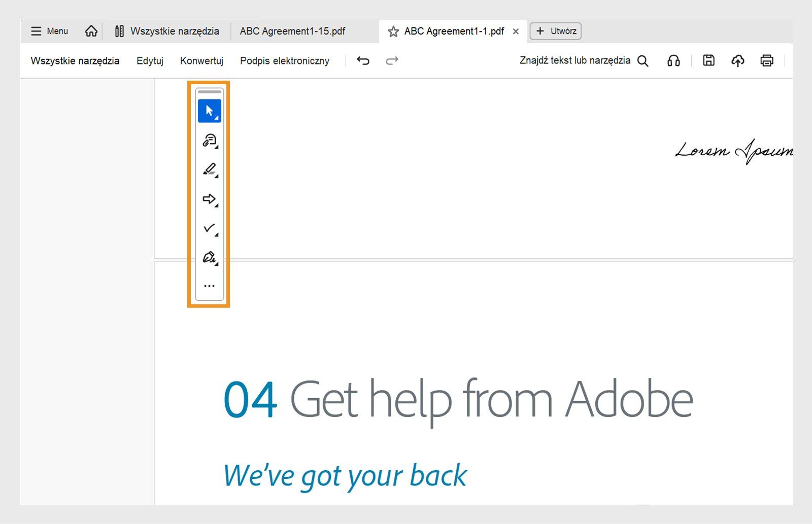The height and width of the screenshot is (524, 812).
Task: Choose the add comment tool
Action: pos(209,140)
